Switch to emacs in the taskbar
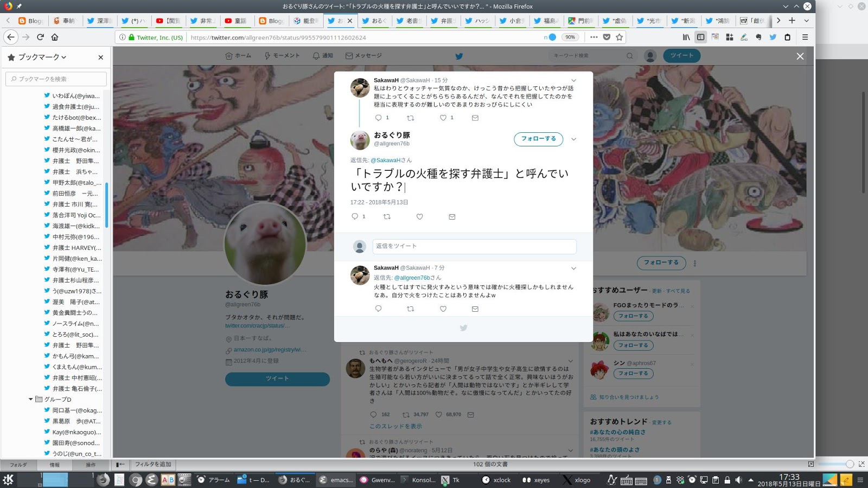 [x=336, y=480]
